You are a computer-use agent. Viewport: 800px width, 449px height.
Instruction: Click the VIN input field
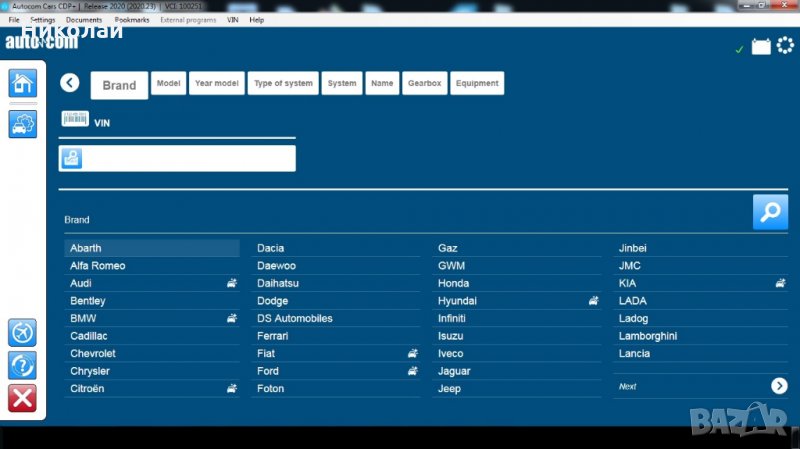[x=188, y=158]
